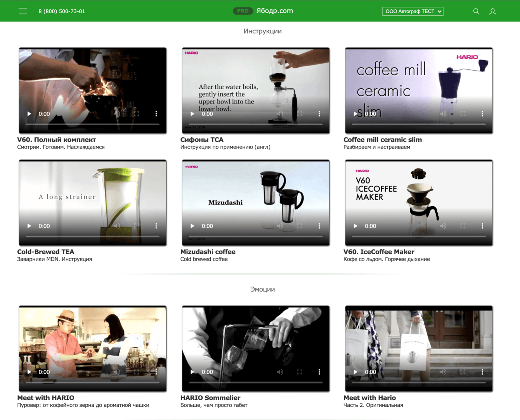Play the Meet with Hario part 2 video
The height and width of the screenshot is (420, 520).
tap(355, 372)
